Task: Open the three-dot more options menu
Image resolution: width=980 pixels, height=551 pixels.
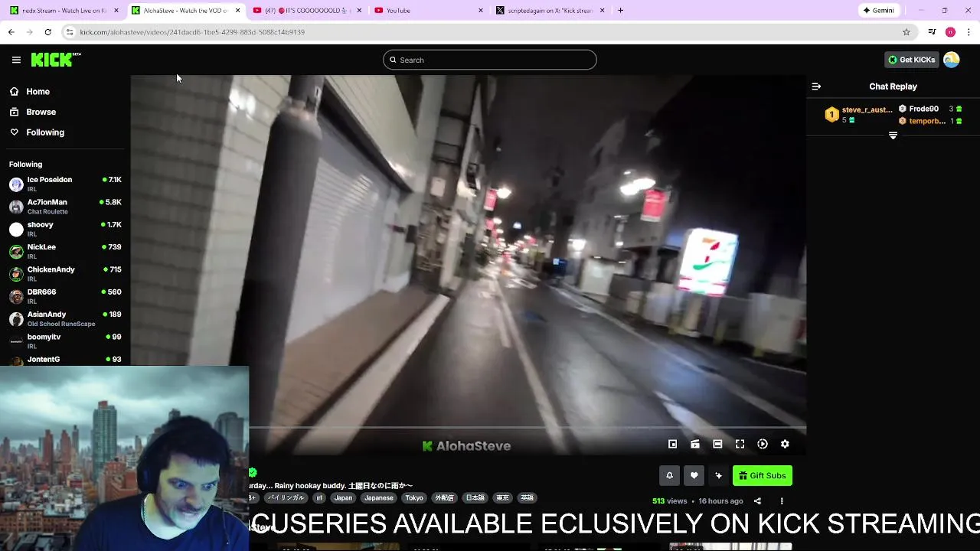Action: [x=782, y=501]
